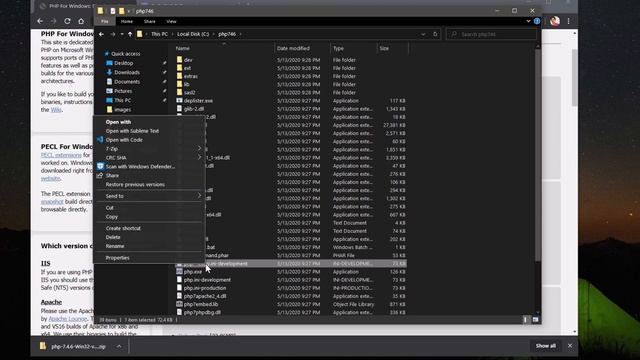Open address bar history dropdown

click(x=423, y=34)
